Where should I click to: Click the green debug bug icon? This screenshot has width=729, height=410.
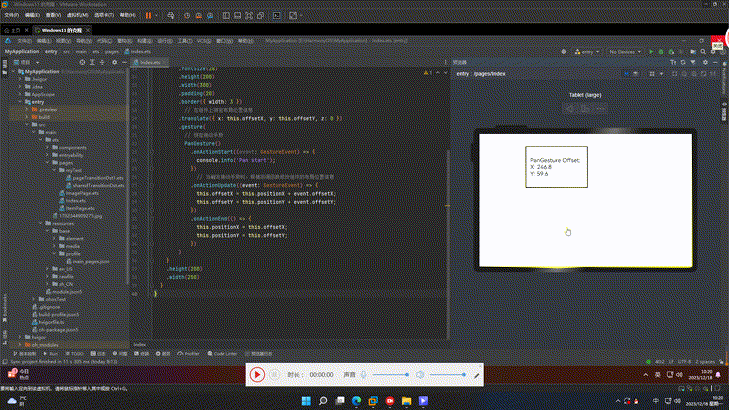click(661, 52)
